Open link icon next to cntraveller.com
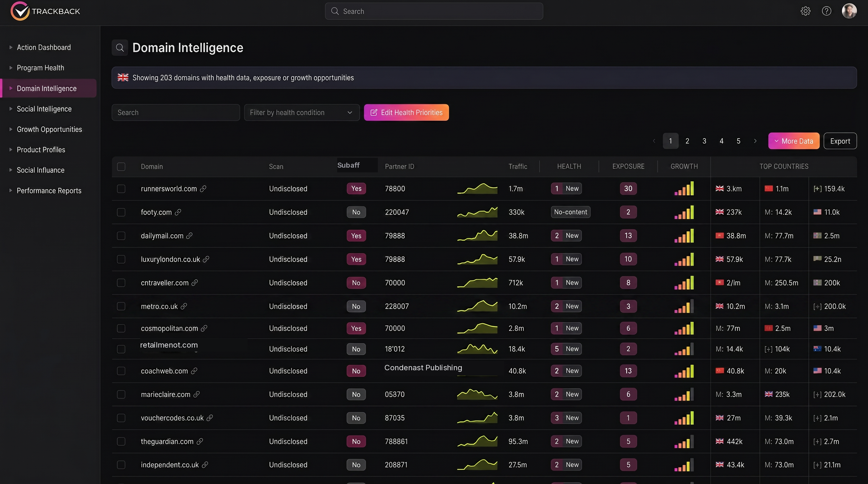This screenshot has height=484, width=868. tap(194, 283)
